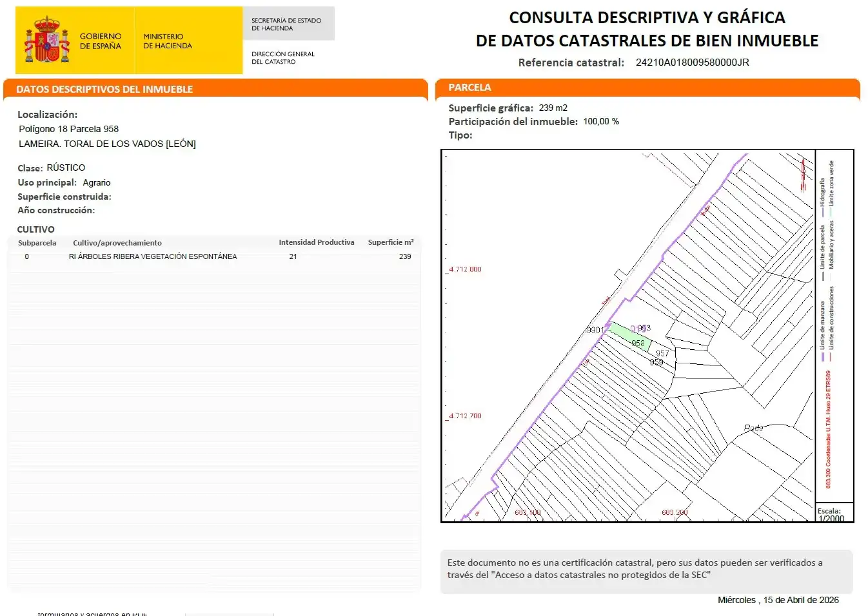Click the cadastral map thumbnail label 'Rada'
868x616 pixels.
753,427
